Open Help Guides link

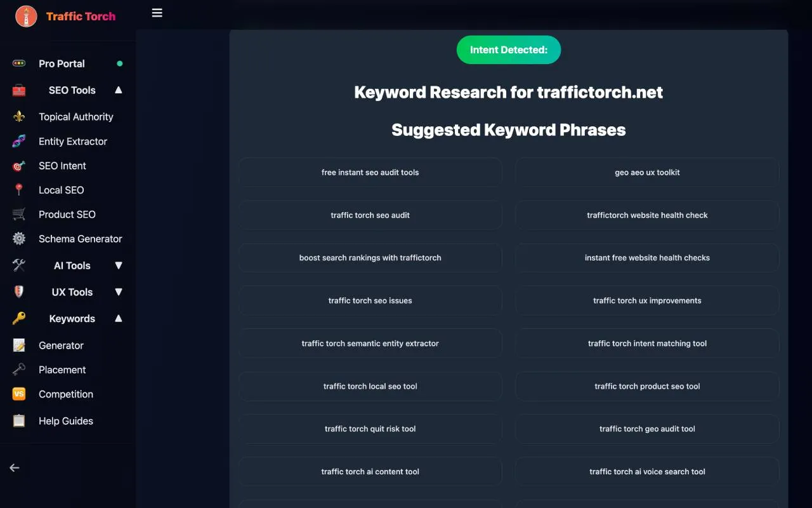[x=66, y=421]
